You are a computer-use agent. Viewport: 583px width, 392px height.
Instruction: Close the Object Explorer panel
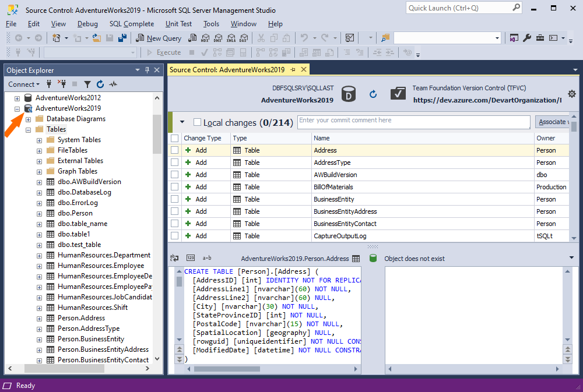point(157,70)
